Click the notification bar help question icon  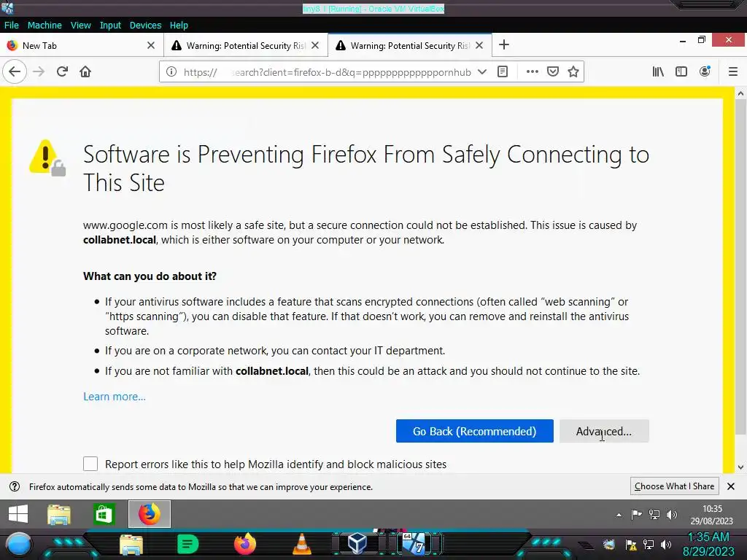pos(15,486)
